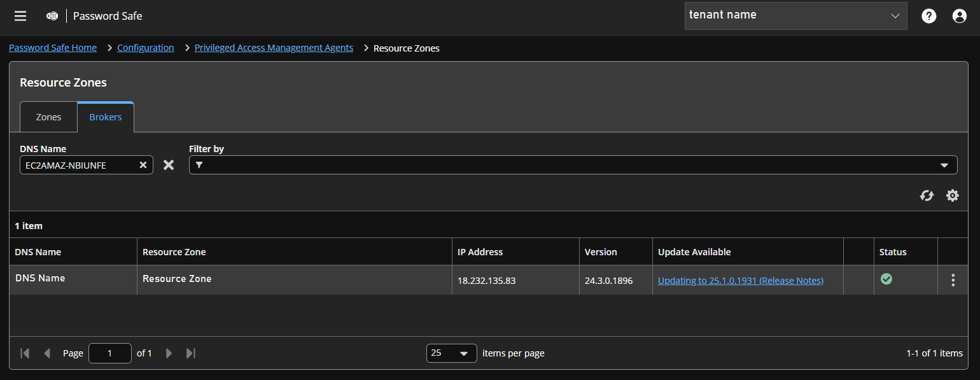Click the next page arrow

click(x=169, y=353)
